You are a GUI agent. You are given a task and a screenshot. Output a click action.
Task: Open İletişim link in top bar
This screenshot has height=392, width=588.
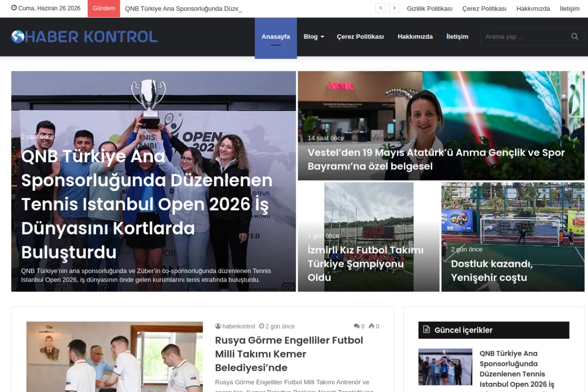tap(570, 9)
